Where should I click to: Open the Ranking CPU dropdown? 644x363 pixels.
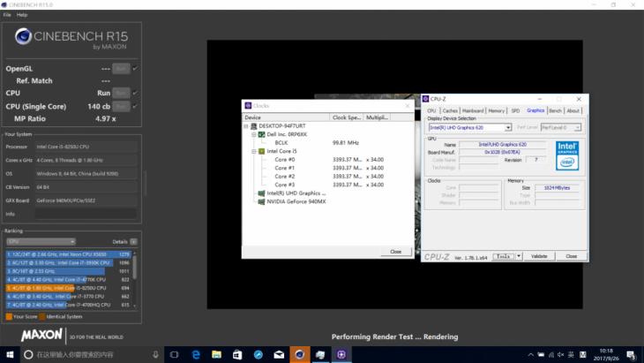coord(41,241)
